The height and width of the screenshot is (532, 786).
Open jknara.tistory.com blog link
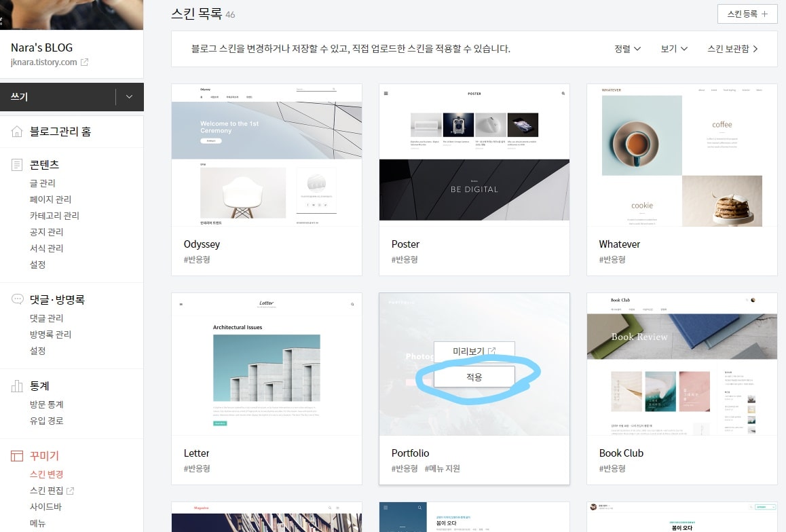tap(44, 62)
